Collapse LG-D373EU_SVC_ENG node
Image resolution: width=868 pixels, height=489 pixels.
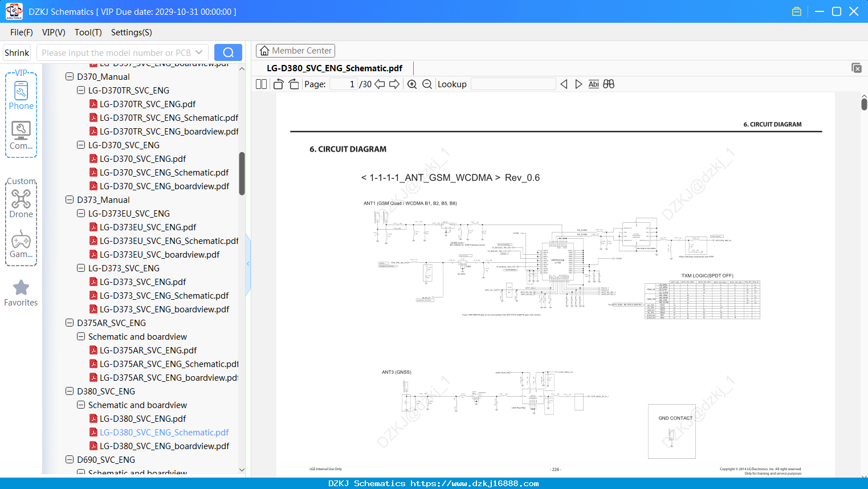[x=81, y=213]
